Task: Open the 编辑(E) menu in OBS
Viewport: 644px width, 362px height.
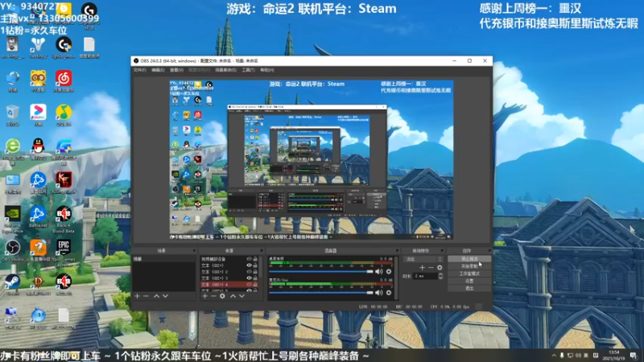Action: click(158, 70)
